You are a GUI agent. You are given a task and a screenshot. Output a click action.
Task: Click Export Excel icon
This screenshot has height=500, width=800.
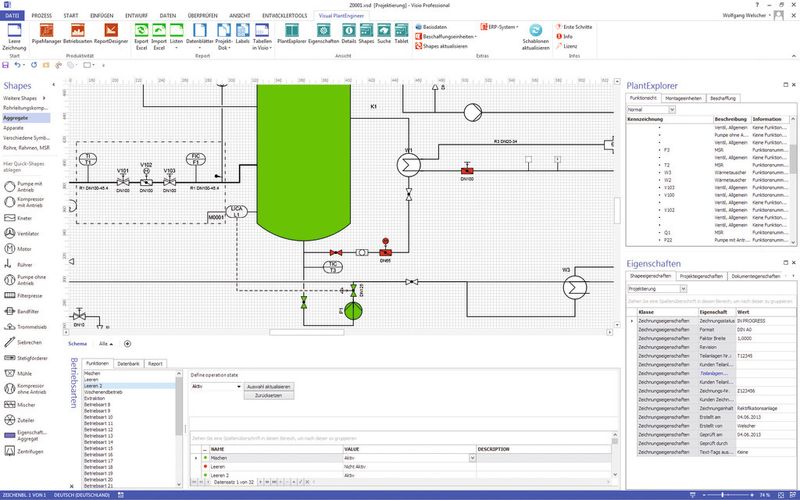[x=141, y=37]
